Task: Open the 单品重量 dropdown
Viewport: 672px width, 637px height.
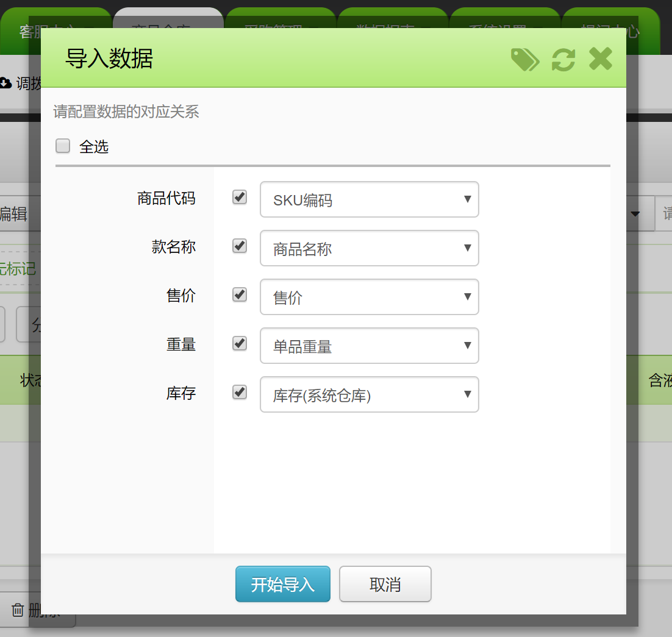Action: coord(370,346)
